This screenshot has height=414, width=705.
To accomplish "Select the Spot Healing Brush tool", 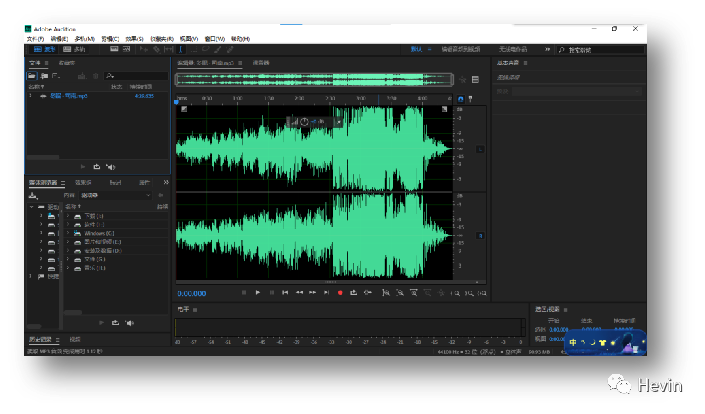I will tap(230, 49).
